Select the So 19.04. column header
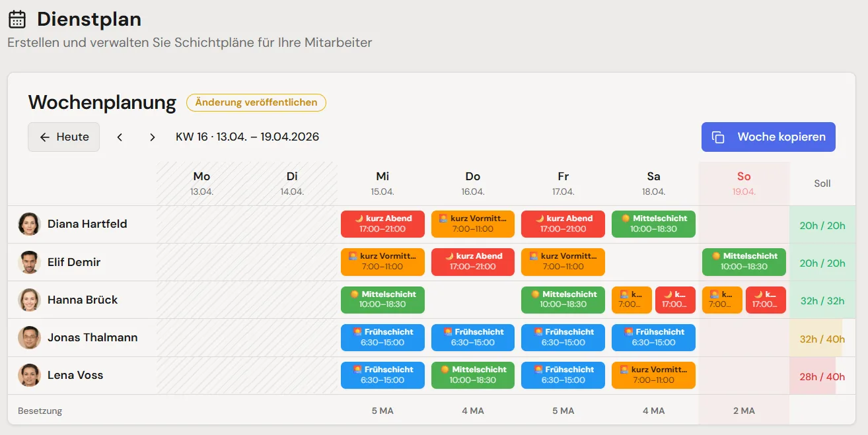Image resolution: width=868 pixels, height=435 pixels. [x=744, y=184]
